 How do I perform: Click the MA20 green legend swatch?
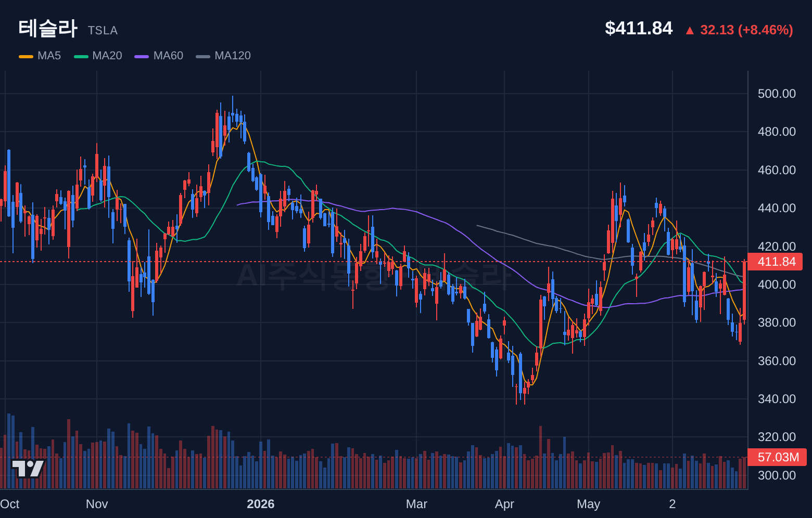81,56
